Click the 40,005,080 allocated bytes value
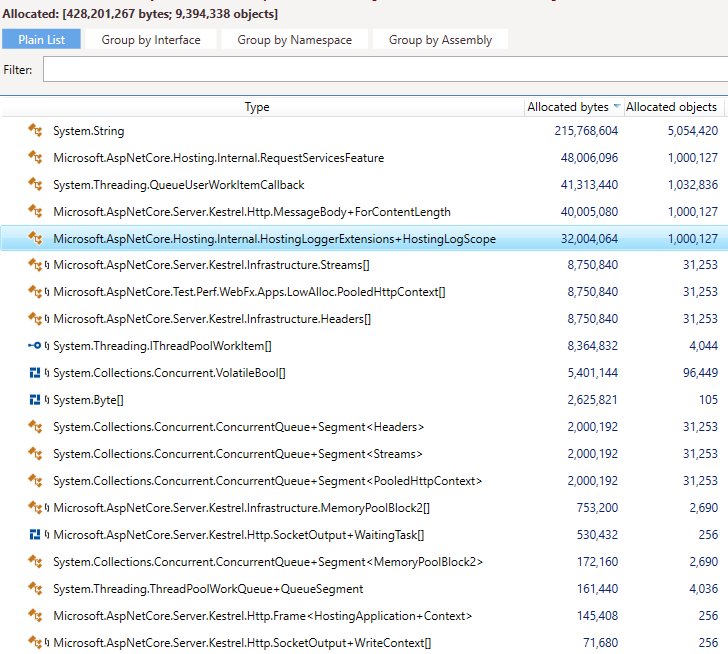The image size is (728, 654). pyautogui.click(x=589, y=211)
